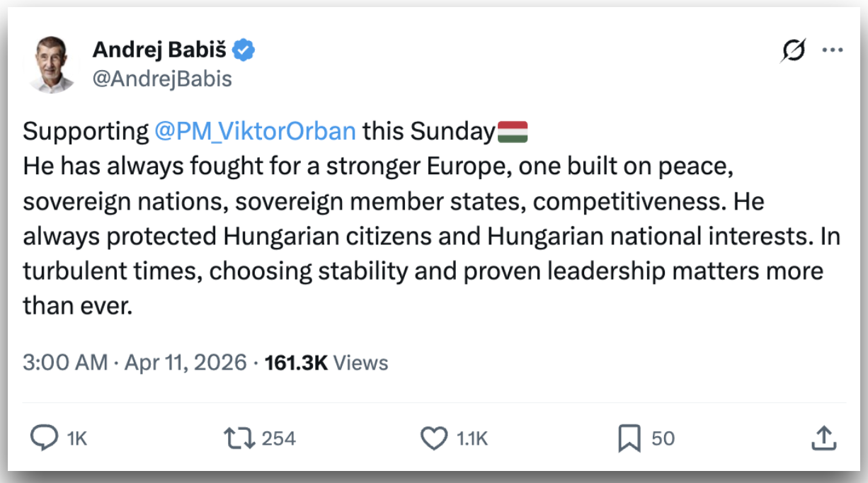Click the 254 repost count
The image size is (868, 483).
pyautogui.click(x=278, y=439)
